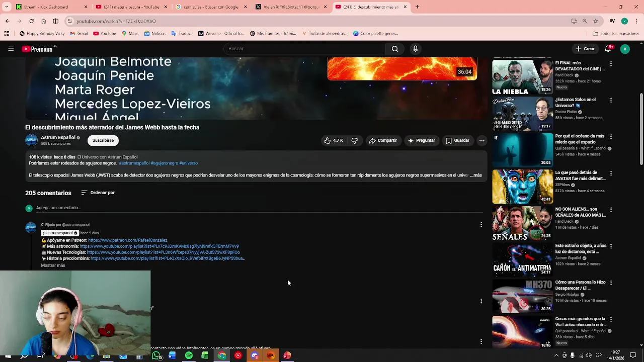Like the video with thumbs up
This screenshot has width=644, height=362.
pos(334,141)
